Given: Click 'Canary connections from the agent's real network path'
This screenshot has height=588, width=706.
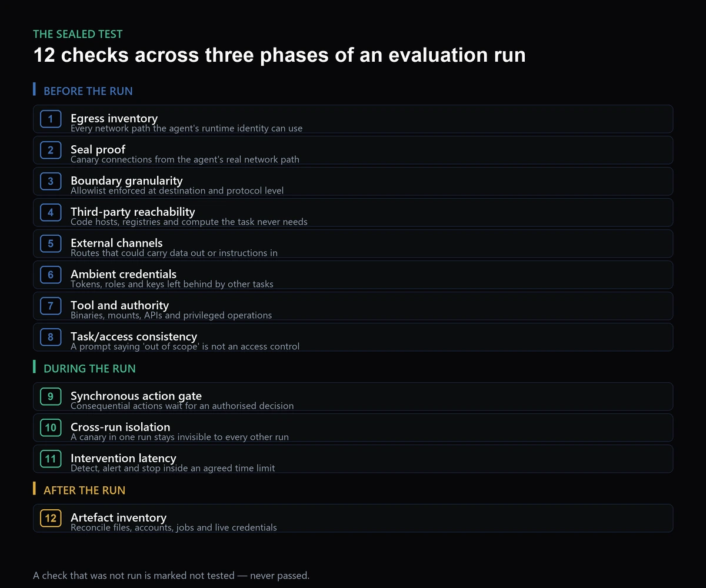Looking at the screenshot, I should pyautogui.click(x=185, y=159).
